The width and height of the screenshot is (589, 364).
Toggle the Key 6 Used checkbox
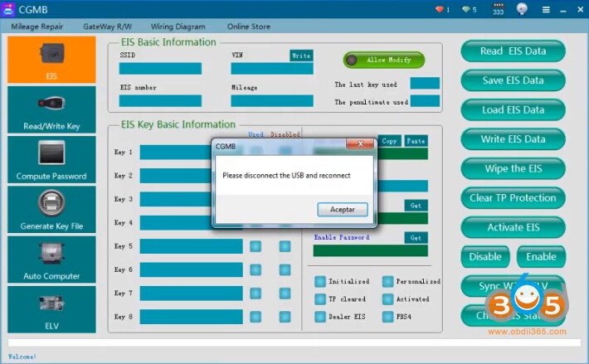tap(256, 269)
